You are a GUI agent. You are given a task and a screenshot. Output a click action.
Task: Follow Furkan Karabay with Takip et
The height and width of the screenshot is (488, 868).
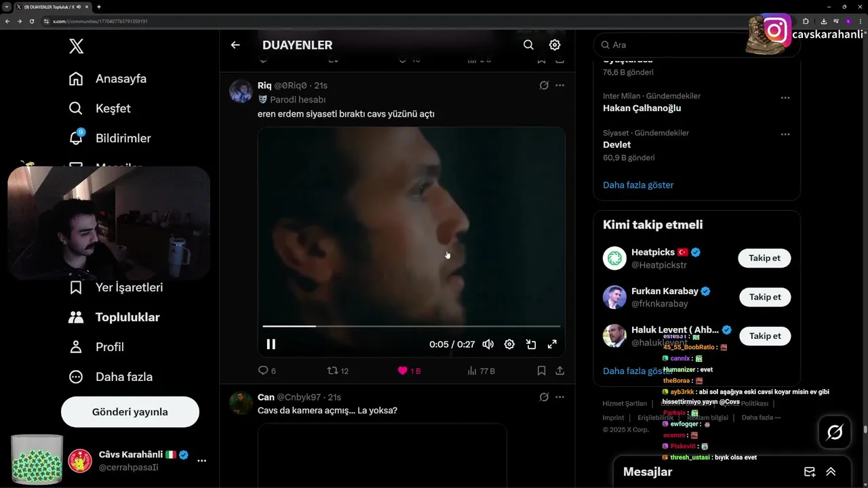764,297
